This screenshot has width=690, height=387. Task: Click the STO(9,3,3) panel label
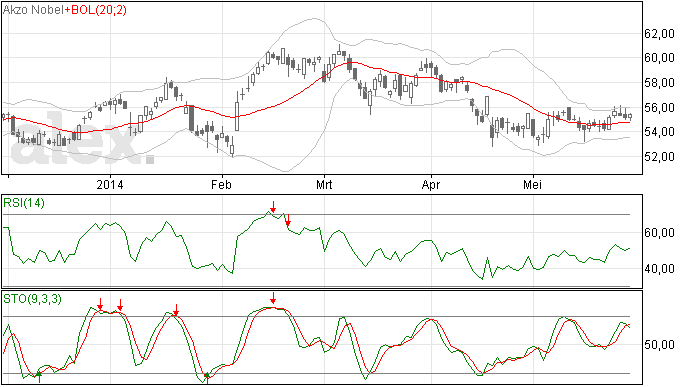point(32,299)
